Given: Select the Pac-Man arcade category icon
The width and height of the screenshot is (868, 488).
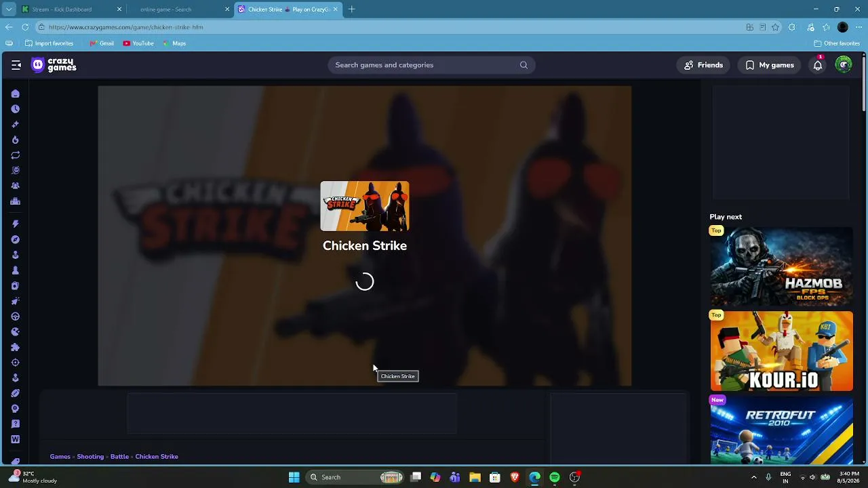Looking at the screenshot, I should click(16, 331).
